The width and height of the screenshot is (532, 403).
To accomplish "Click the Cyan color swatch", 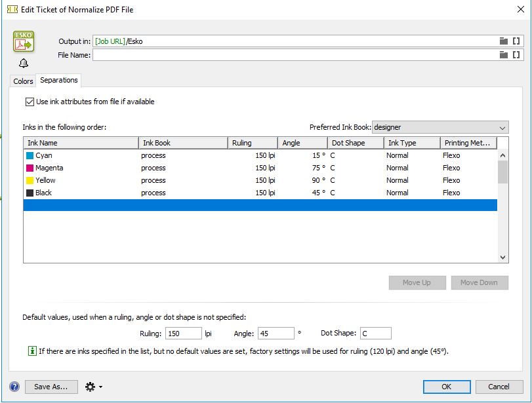I will point(30,156).
